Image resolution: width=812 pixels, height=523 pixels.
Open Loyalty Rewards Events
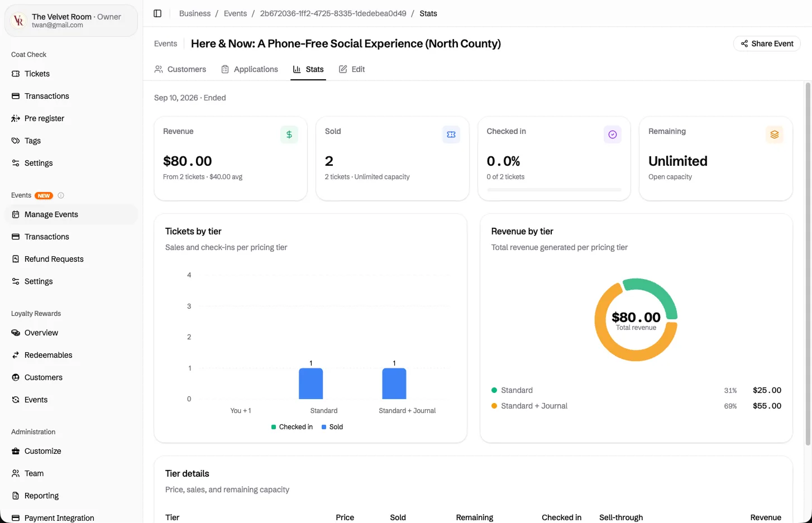pyautogui.click(x=71, y=400)
